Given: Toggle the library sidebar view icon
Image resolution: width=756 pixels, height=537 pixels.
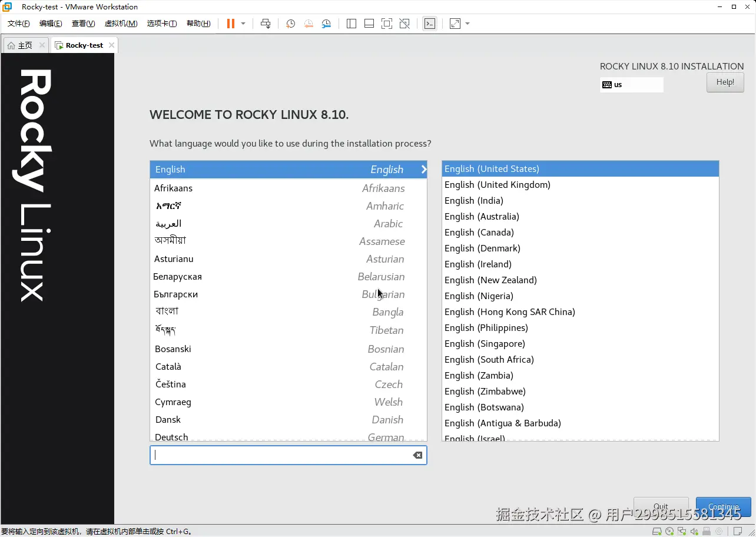Looking at the screenshot, I should click(352, 24).
